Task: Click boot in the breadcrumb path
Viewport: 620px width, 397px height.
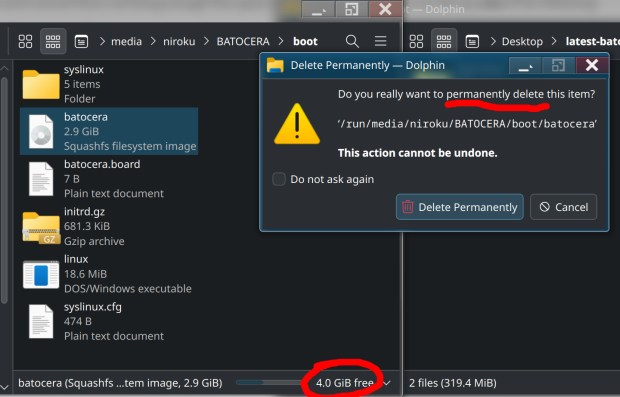Action: click(x=305, y=42)
